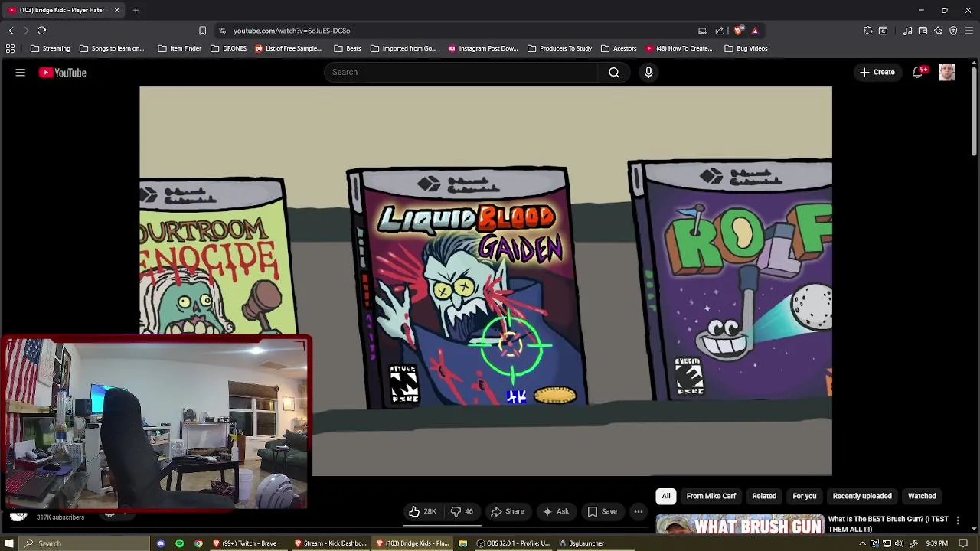Viewport: 980px width, 551px height.
Task: Open the media control music note icon
Action: tap(907, 31)
